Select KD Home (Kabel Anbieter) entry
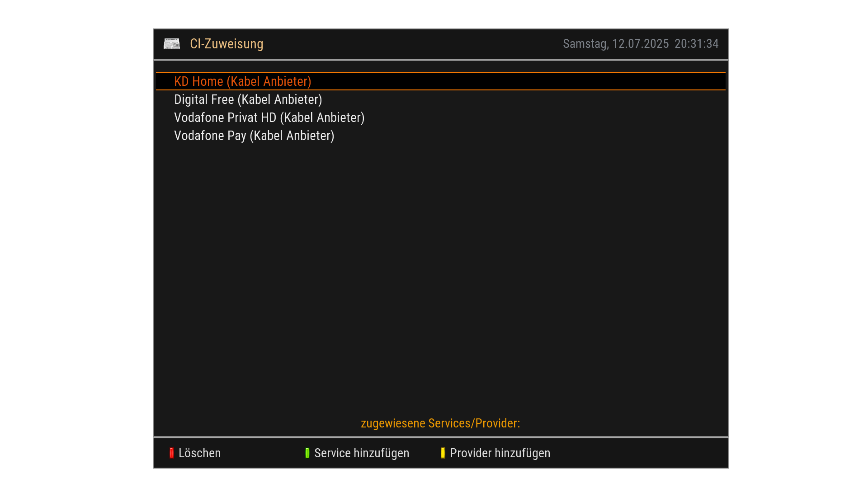Screen dimensions: 868x488 pos(441,81)
